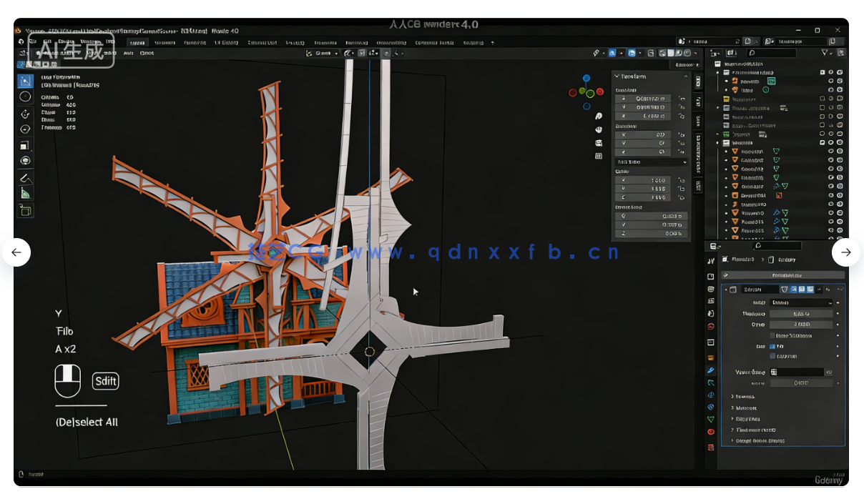Viewport: 864px width, 504px height.
Task: Select the Measure tool
Action: point(24,192)
